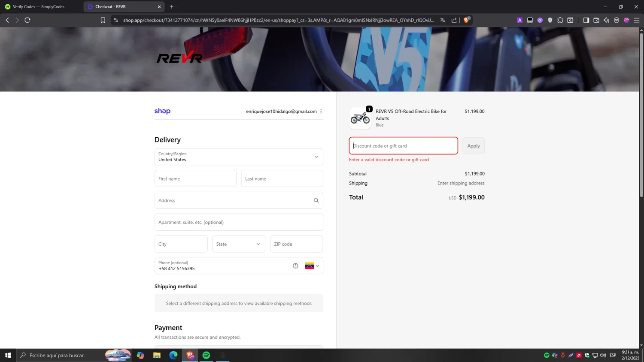
Task: Open the extensions puzzle piece menu
Action: [560, 20]
